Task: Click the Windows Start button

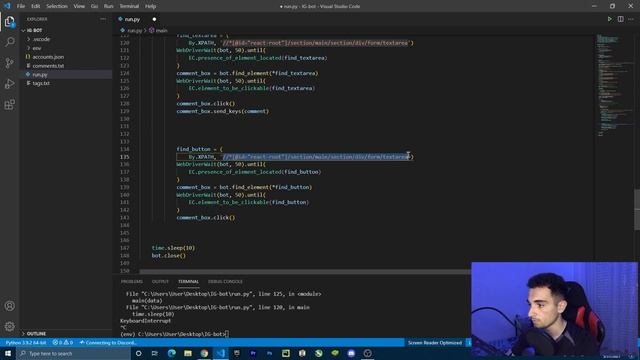Action: click(8, 353)
